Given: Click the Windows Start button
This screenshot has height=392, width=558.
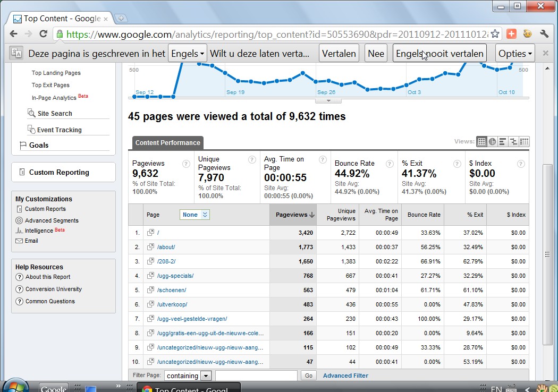Looking at the screenshot, I should (14, 387).
